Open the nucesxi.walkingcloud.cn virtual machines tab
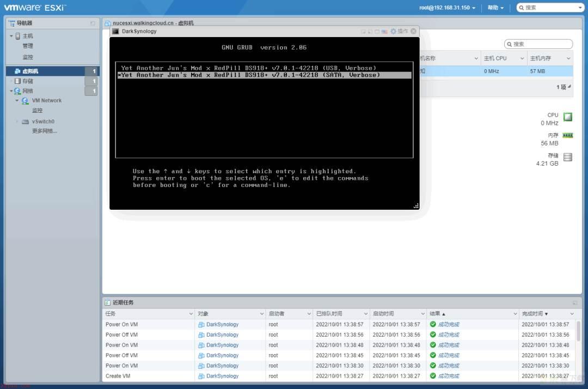The width and height of the screenshot is (588, 389). click(153, 23)
